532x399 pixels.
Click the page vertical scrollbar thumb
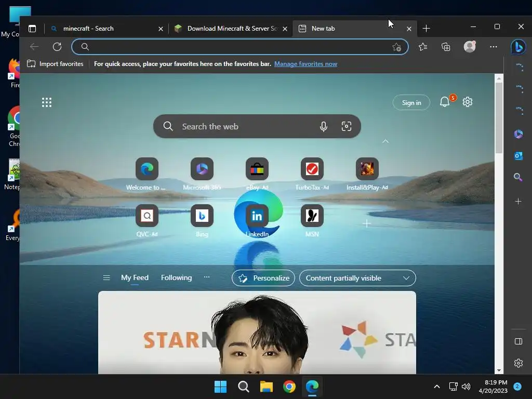499,118
